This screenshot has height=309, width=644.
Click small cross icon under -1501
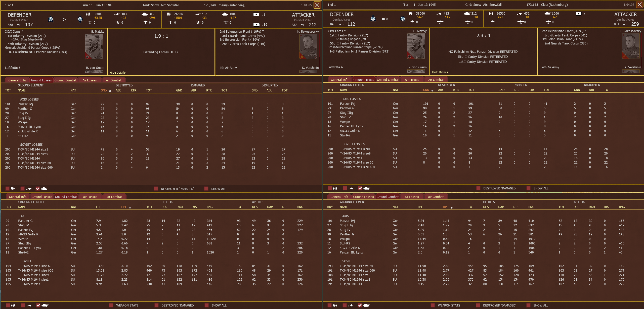[170, 22]
